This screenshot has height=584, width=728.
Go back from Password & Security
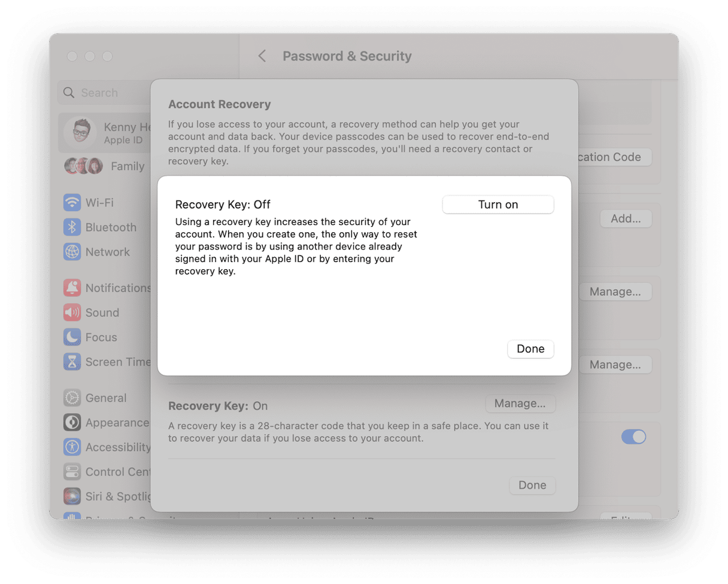tap(262, 56)
